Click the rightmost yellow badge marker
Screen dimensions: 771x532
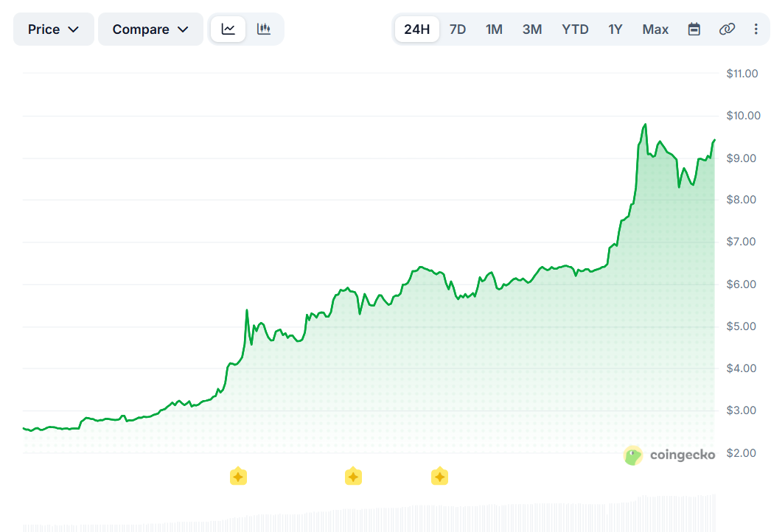(x=440, y=477)
